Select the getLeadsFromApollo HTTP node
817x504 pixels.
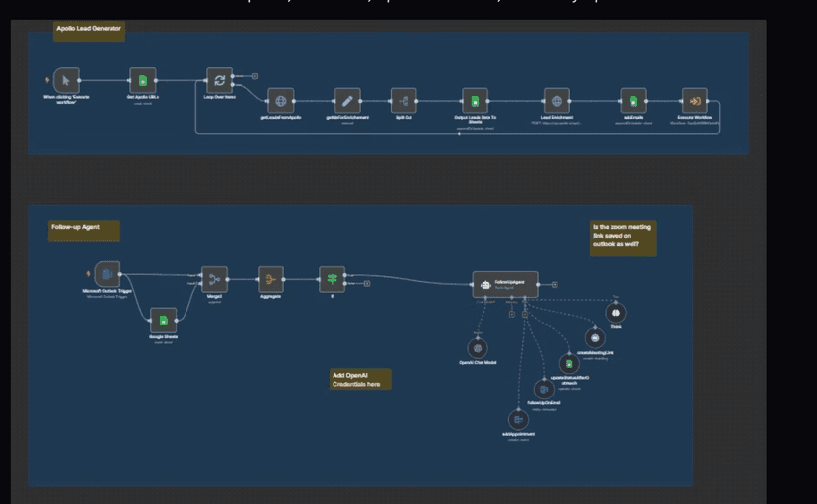point(281,101)
